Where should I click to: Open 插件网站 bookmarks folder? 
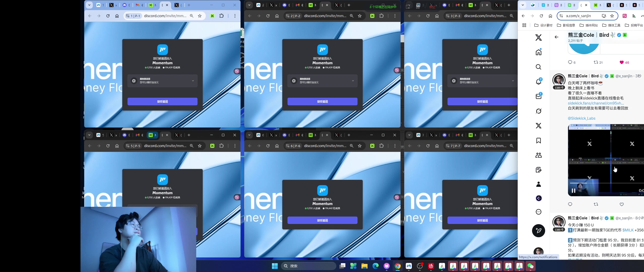pyautogui.click(x=589, y=25)
